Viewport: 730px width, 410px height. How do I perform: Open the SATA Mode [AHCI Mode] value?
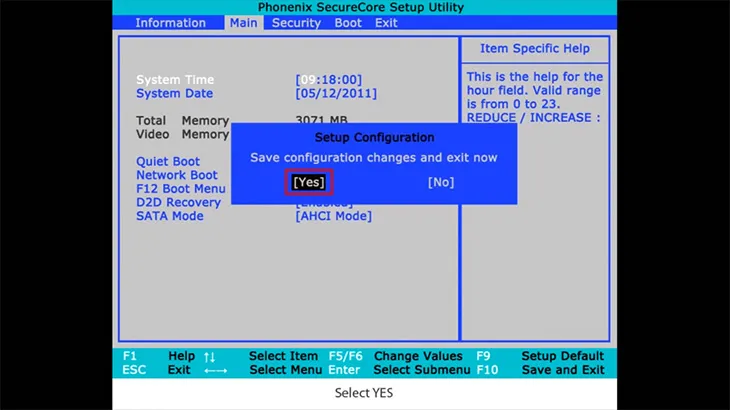[334, 216]
